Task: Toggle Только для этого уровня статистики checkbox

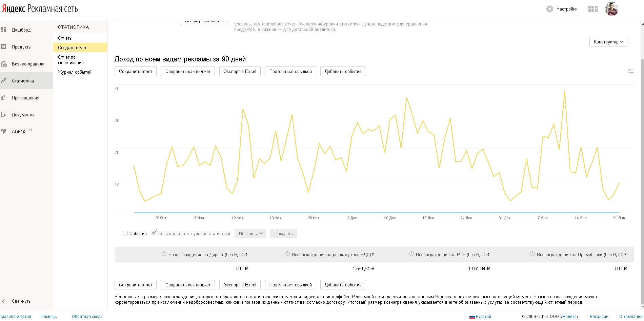Action: [154, 233]
